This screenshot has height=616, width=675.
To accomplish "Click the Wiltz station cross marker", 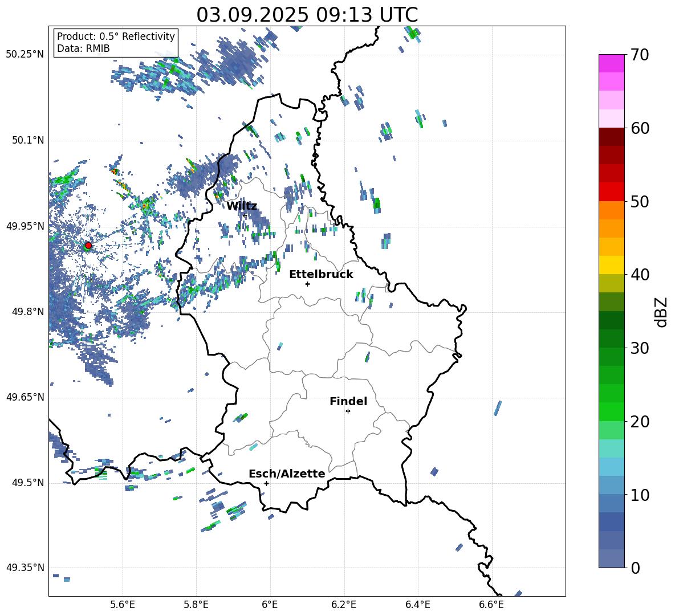I will click(245, 215).
